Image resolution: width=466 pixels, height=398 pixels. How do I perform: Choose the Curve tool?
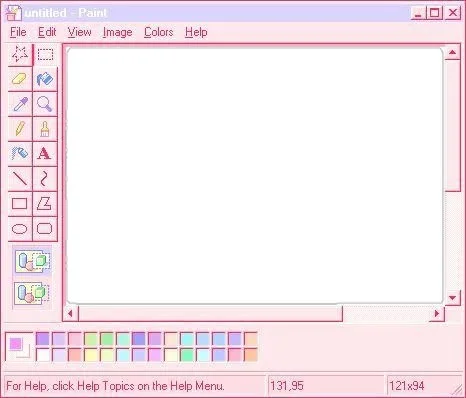click(x=45, y=179)
